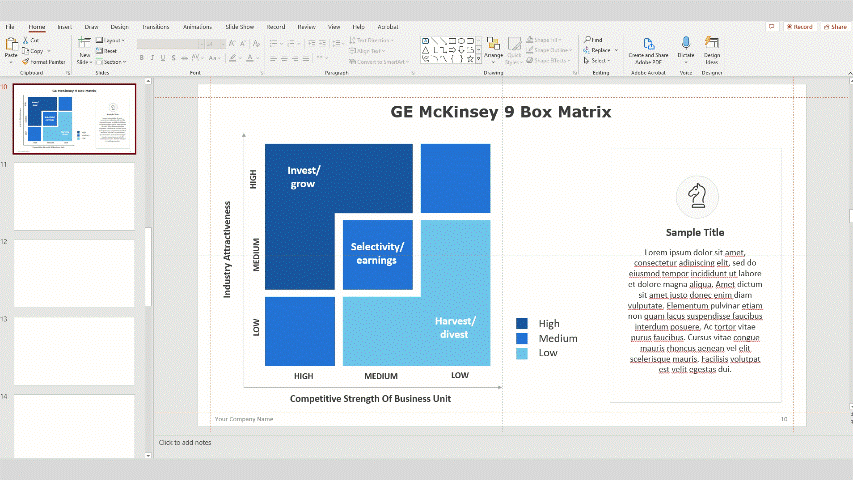Switch to the Design tab
Screen dimensions: 853x480
click(119, 27)
